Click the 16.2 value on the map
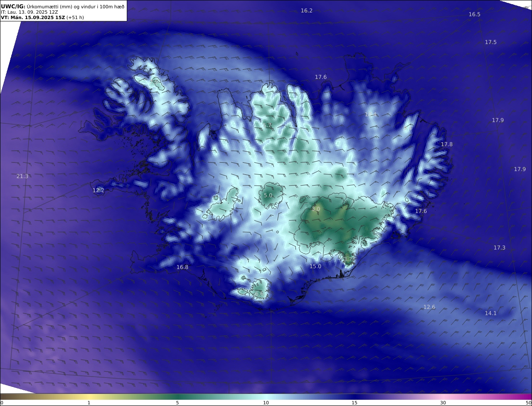This screenshot has width=532, height=406. [x=307, y=10]
